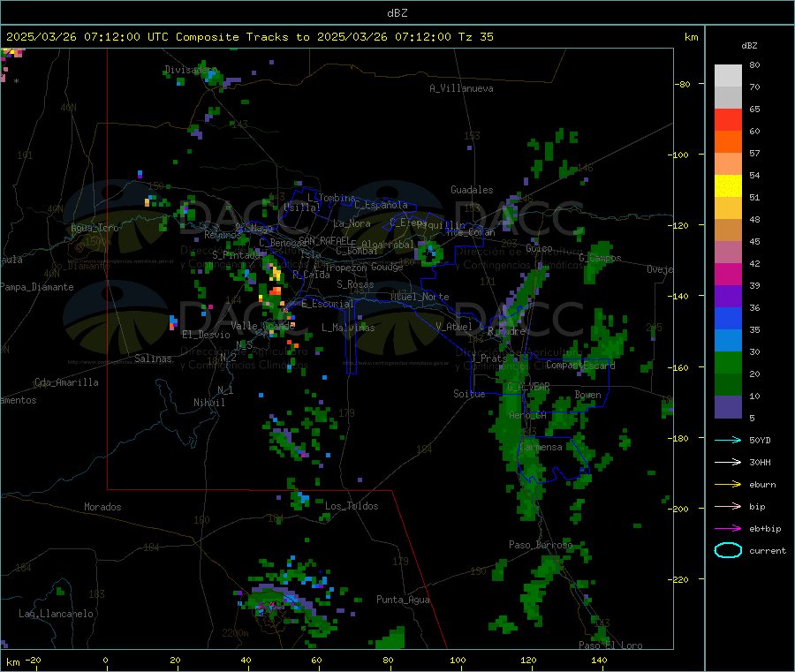
Task: Click the S_Rosas location label
Action: click(355, 284)
